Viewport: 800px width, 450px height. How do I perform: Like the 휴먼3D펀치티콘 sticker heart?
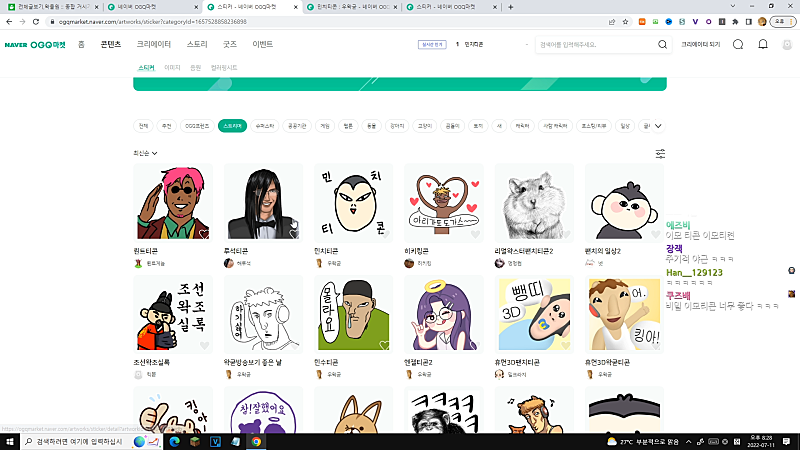(565, 345)
